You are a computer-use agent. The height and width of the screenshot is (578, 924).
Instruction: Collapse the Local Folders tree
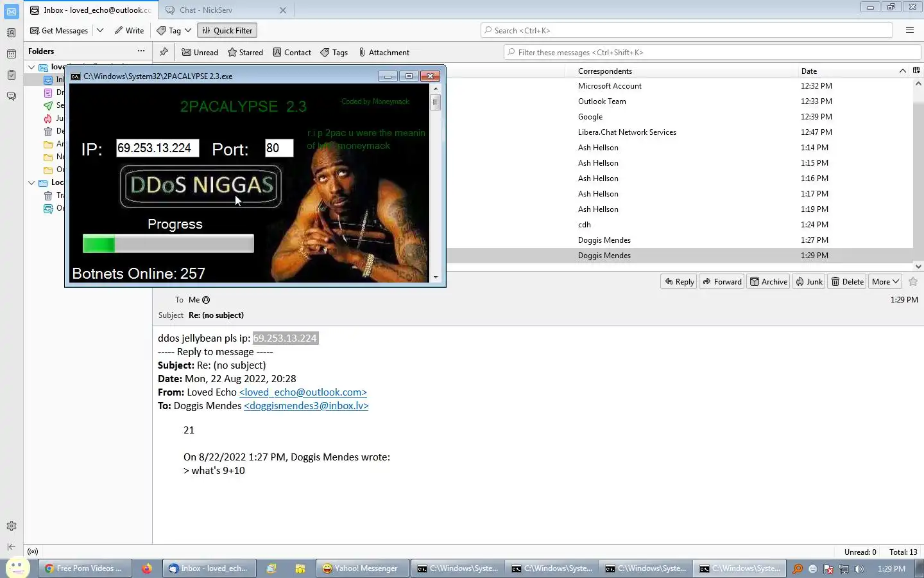(x=31, y=182)
